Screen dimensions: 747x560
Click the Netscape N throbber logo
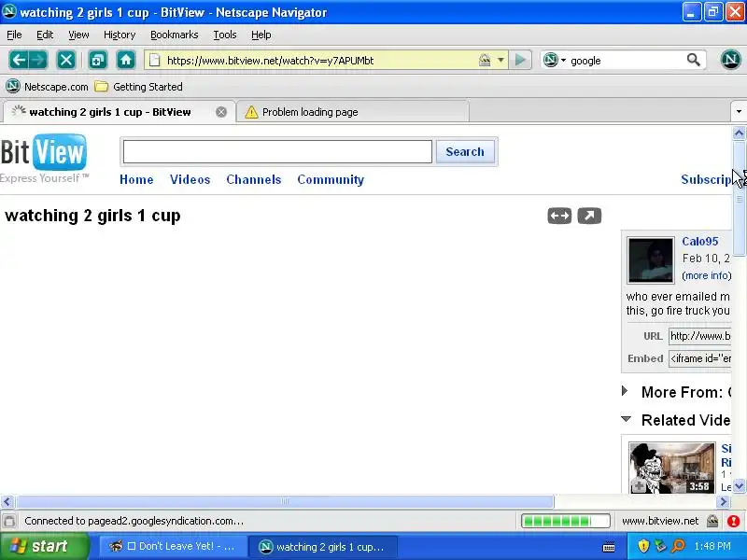coord(730,60)
